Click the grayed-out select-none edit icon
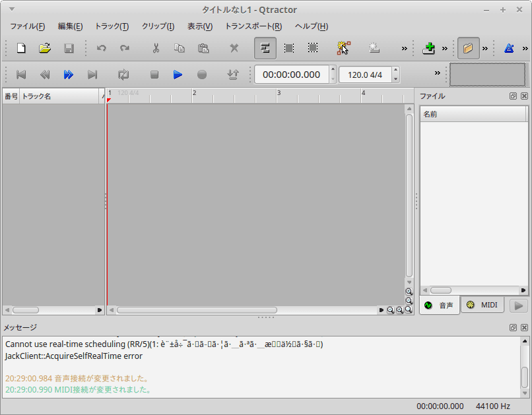532x415 pixels. pos(374,48)
